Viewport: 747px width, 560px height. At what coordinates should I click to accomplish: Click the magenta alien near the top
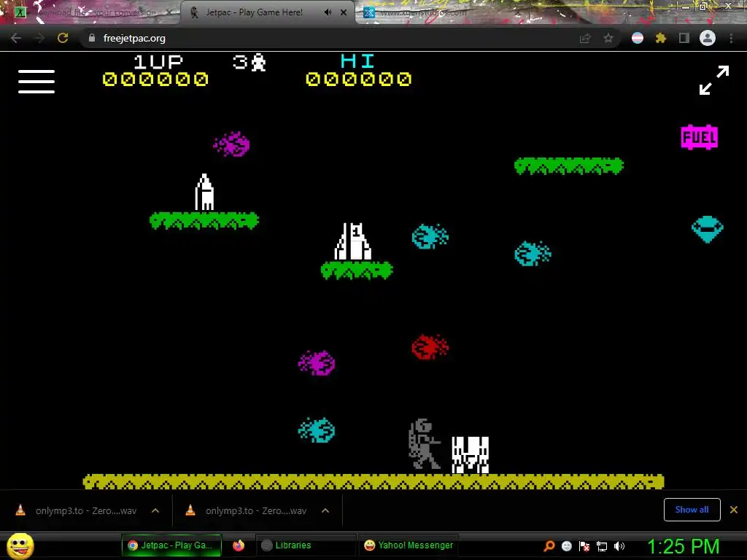click(x=231, y=144)
